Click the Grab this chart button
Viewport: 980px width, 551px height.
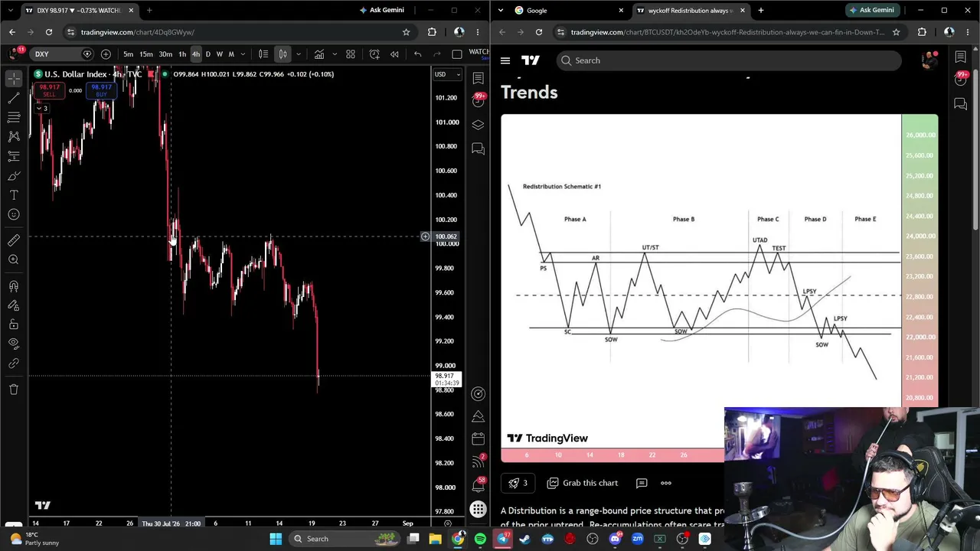click(583, 483)
